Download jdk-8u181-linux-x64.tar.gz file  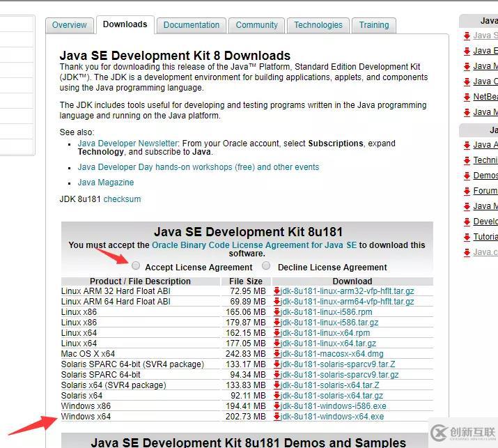coord(328,343)
